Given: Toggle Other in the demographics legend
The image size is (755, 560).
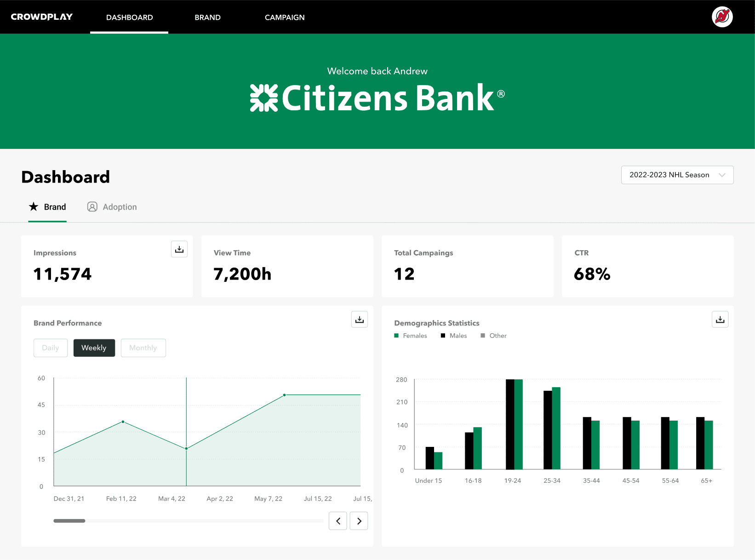Looking at the screenshot, I should tap(493, 335).
